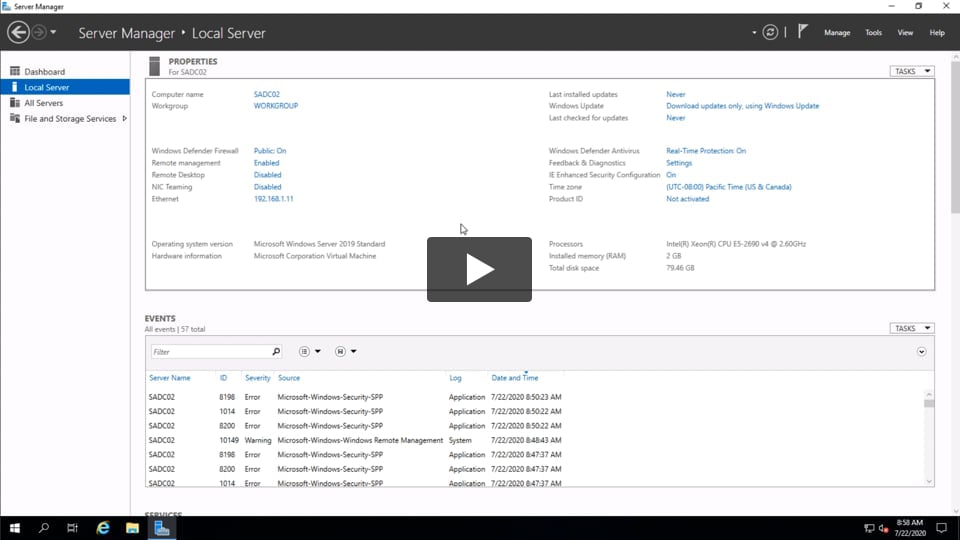Click the Remote Desktop Disabled link

point(267,175)
